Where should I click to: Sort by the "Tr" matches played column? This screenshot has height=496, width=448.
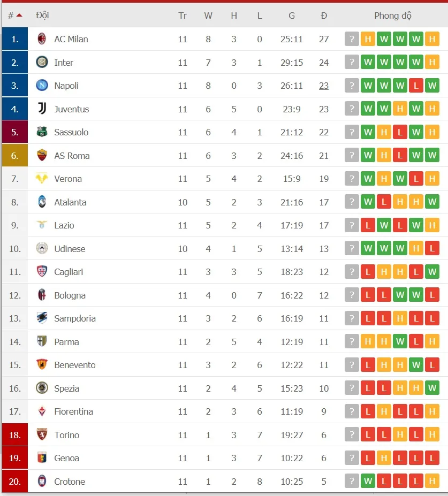pyautogui.click(x=183, y=15)
